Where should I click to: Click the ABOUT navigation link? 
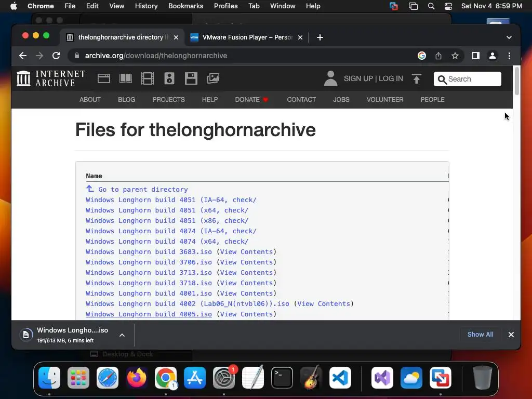coord(90,100)
